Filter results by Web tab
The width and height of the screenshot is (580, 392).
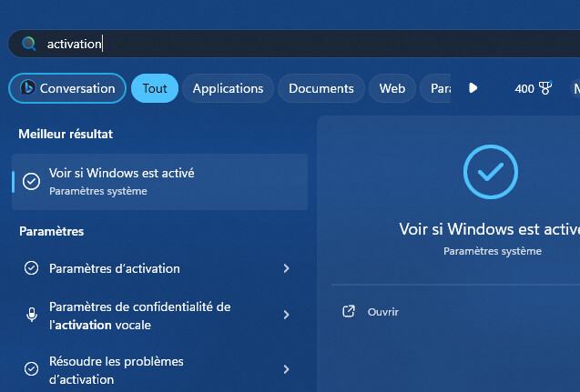click(392, 88)
